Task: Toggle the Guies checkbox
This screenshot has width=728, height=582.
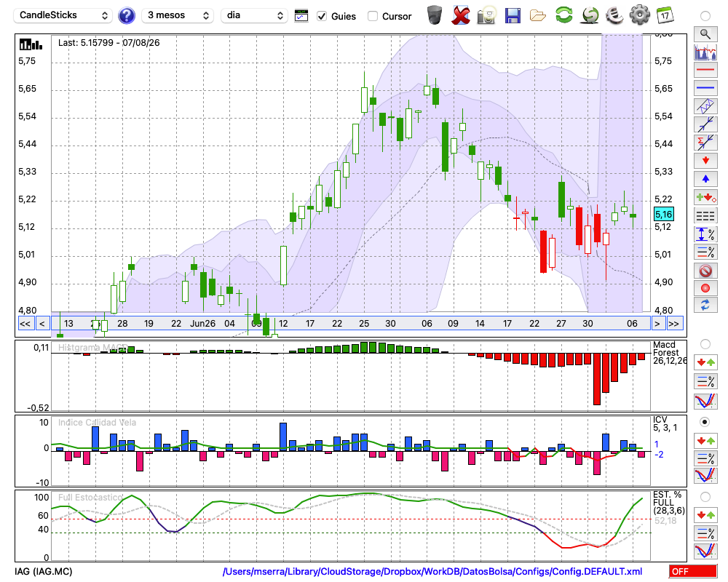Action: click(x=322, y=16)
